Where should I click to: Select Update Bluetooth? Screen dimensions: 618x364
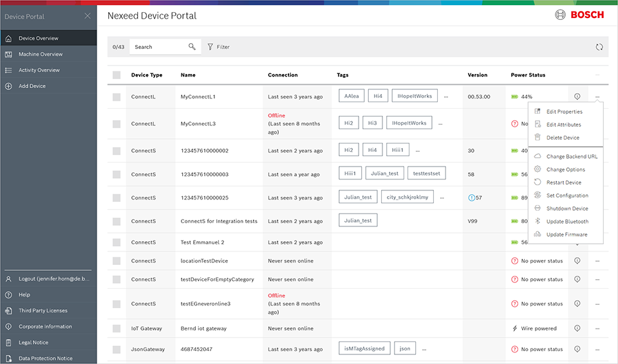(566, 221)
